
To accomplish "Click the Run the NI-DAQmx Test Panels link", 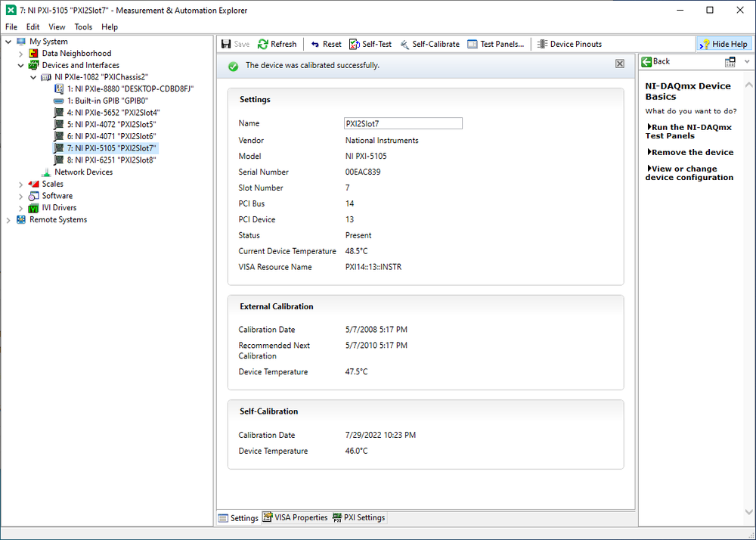I will coord(690,132).
